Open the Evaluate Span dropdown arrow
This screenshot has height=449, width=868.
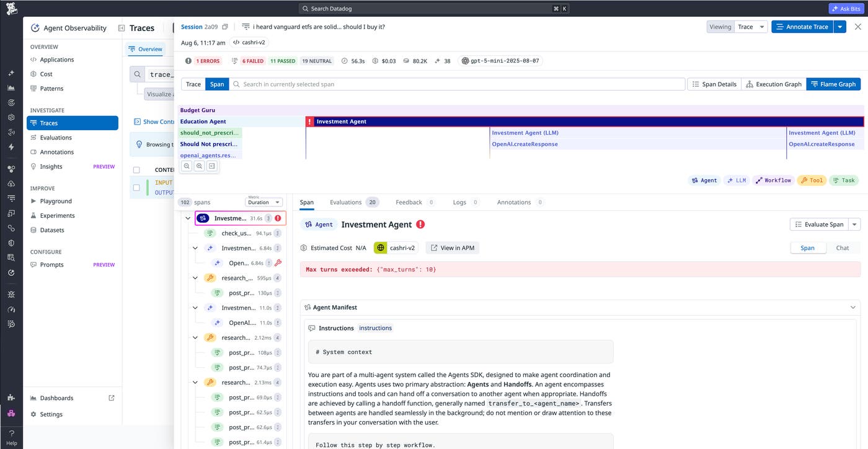click(x=854, y=225)
